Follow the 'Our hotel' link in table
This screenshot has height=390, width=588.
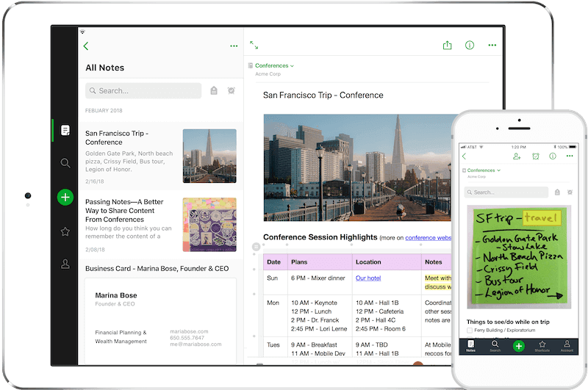367,278
